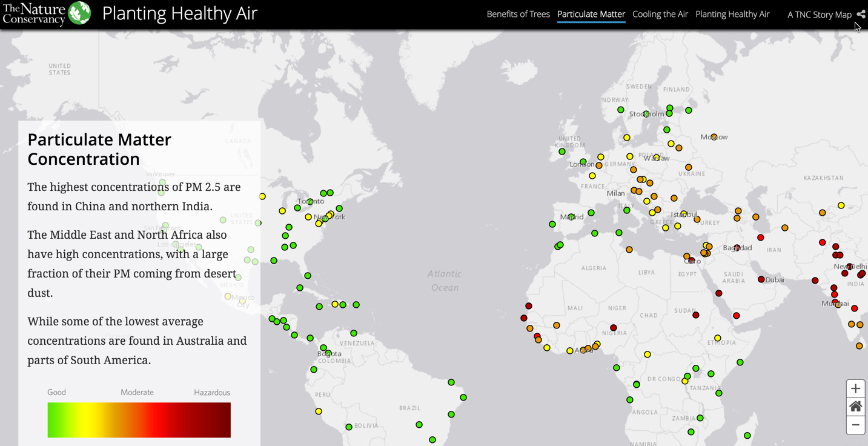Image resolution: width=868 pixels, height=446 pixels.
Task: Click the red marker in Nigeria
Action: point(614,328)
